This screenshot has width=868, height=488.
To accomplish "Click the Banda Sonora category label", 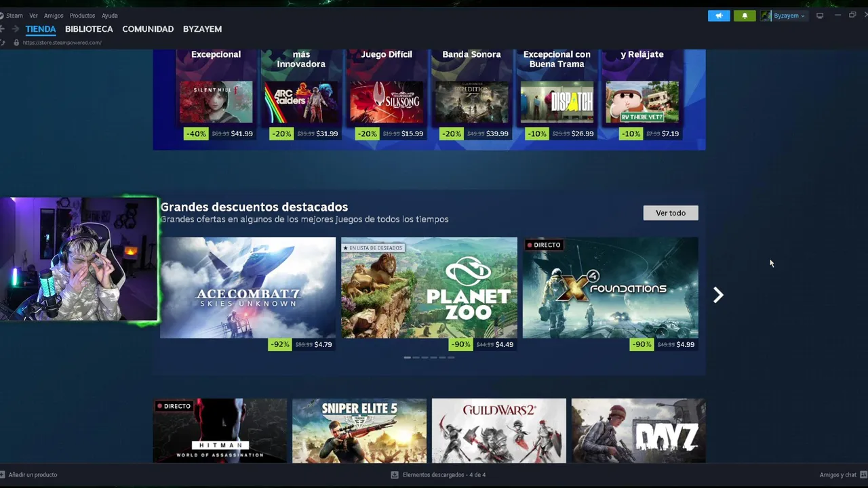I will (x=471, y=54).
